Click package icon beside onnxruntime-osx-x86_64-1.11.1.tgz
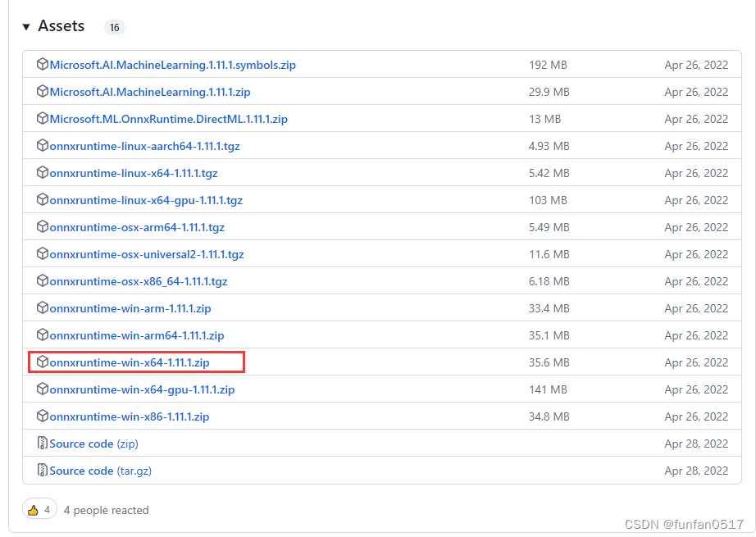The height and width of the screenshot is (537, 756). tap(43, 280)
